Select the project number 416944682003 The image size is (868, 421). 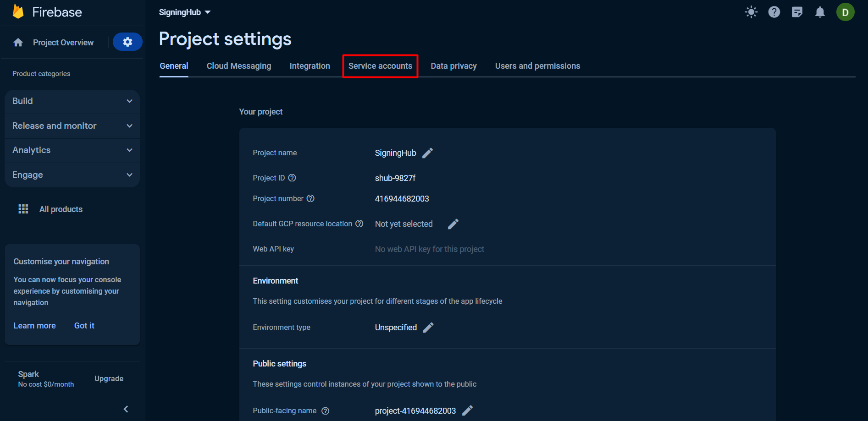[402, 199]
